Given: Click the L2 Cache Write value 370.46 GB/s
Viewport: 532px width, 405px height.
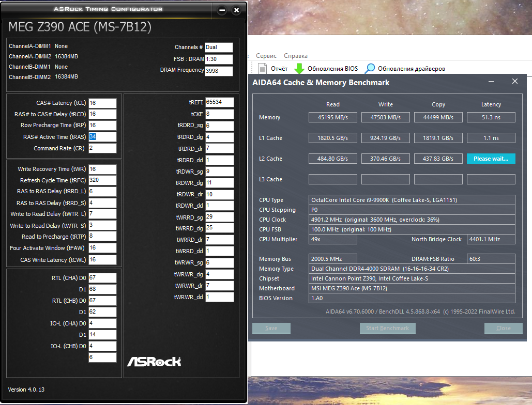Looking at the screenshot, I should coord(386,159).
